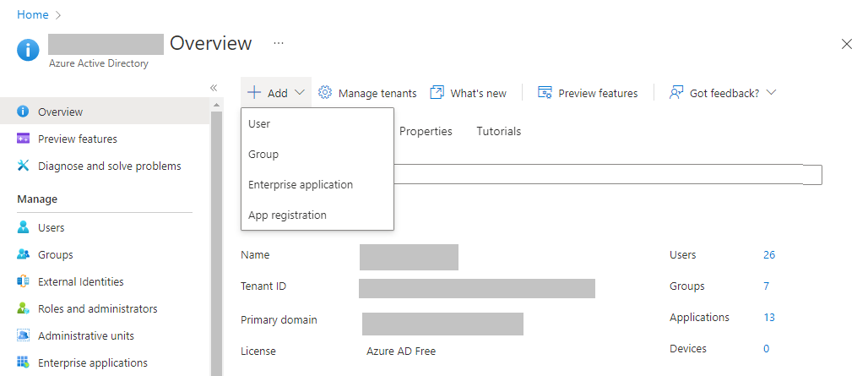This screenshot has width=868, height=376.
Task: Open the Users count 26 link
Action: 769,254
